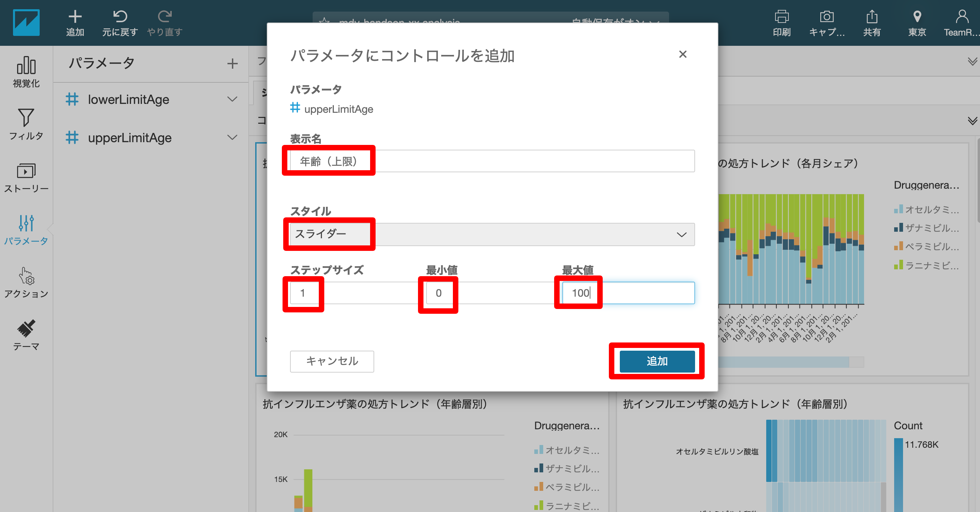Click the 各月シェア chart title
This screenshot has width=980, height=512.
click(x=788, y=163)
